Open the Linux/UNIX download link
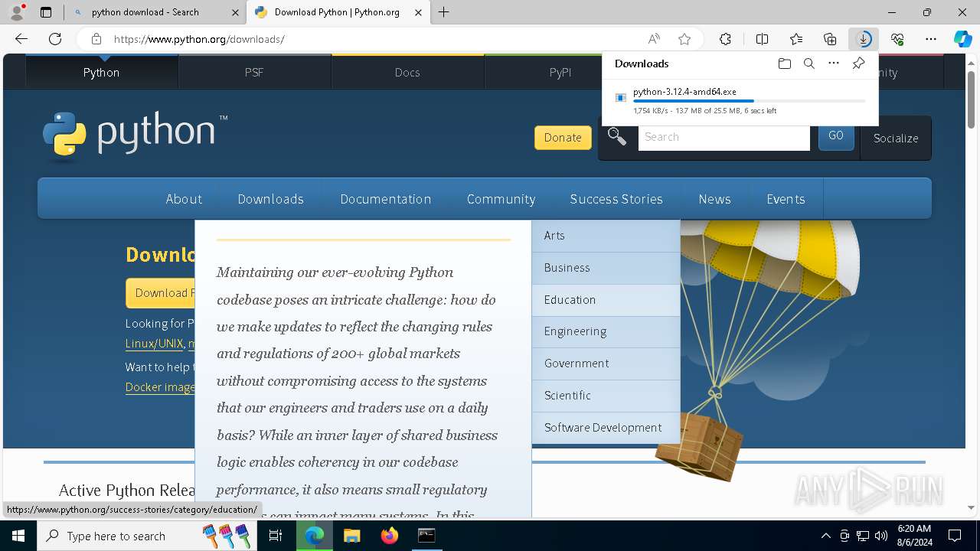Screen dimensions: 980x551 [155, 344]
